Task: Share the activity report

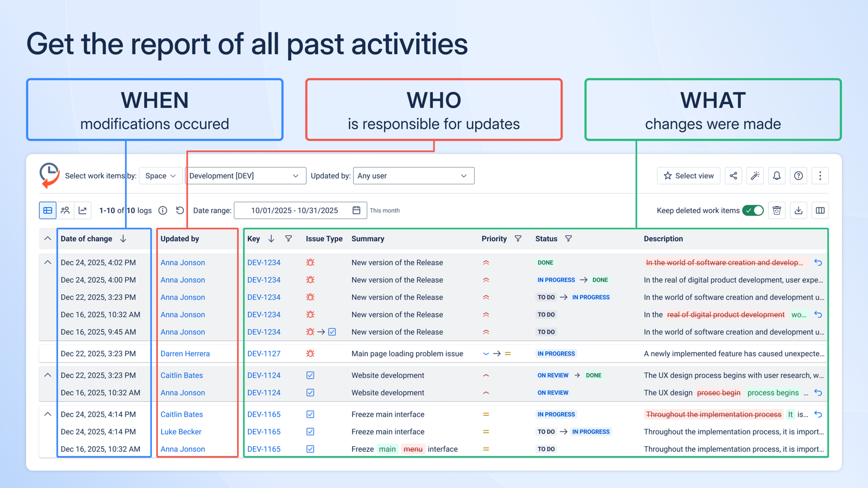Action: (733, 176)
